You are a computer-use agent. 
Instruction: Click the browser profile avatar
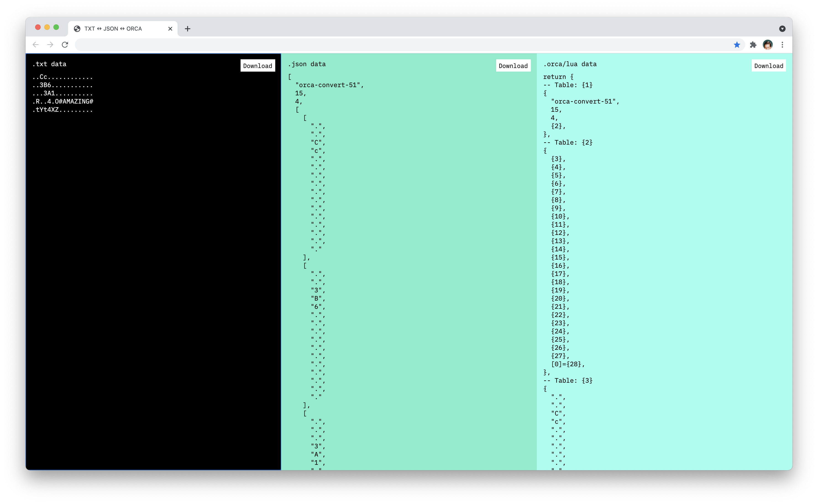pyautogui.click(x=768, y=44)
